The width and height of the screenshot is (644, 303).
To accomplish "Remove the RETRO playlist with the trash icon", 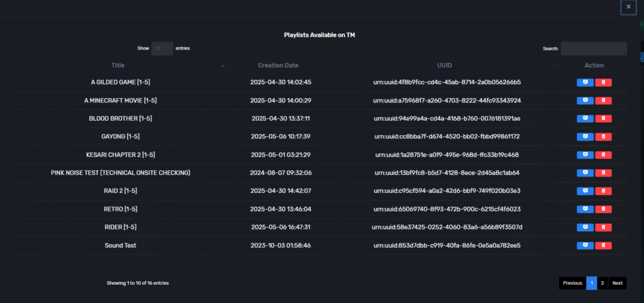I will tap(604, 209).
